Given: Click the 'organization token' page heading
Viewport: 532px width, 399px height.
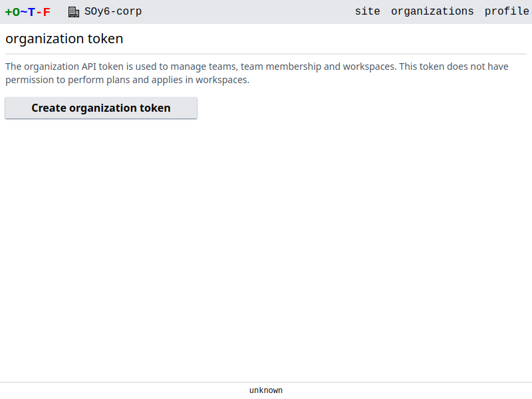Looking at the screenshot, I should click(x=65, y=39).
